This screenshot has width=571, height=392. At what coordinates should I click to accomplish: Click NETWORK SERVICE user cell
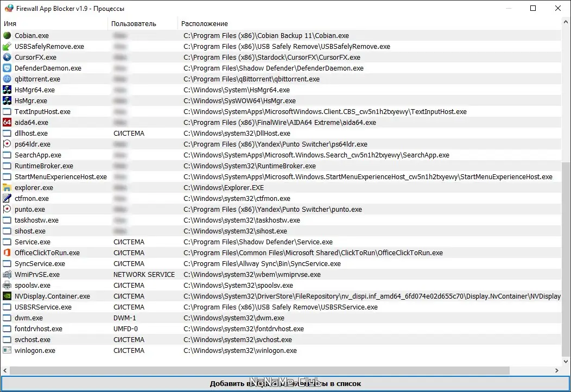pyautogui.click(x=144, y=274)
